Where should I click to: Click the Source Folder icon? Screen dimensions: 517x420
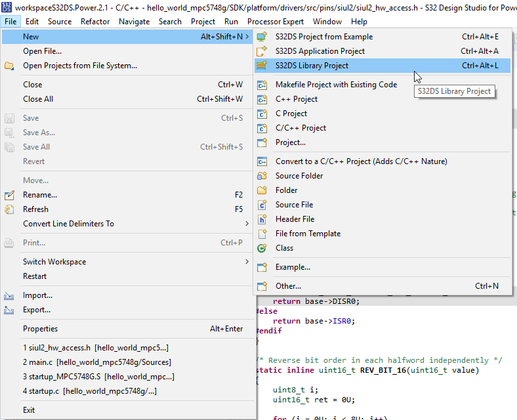point(262,176)
